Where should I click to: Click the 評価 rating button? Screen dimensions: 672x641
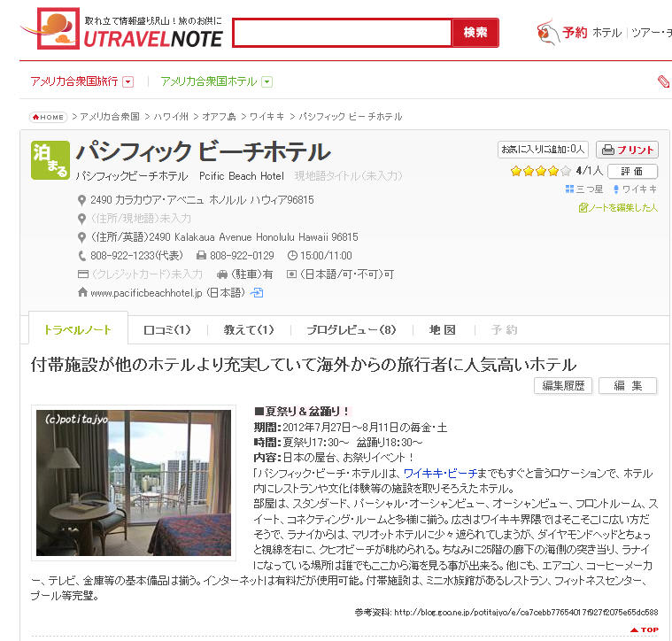pyautogui.click(x=632, y=172)
